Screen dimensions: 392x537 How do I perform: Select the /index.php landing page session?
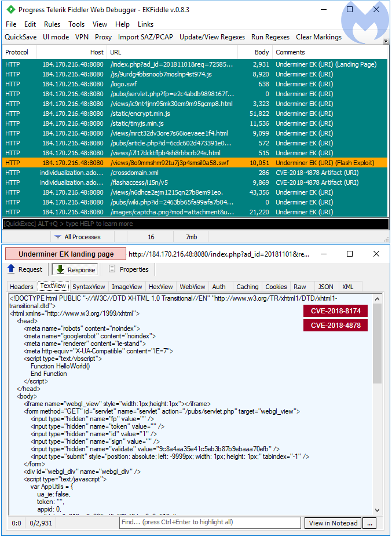[x=195, y=64]
